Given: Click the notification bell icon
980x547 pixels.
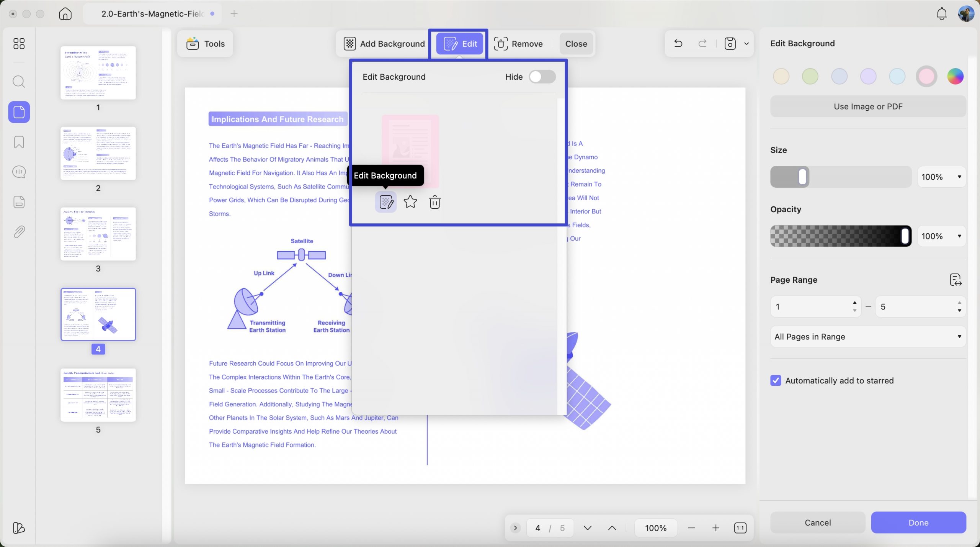Looking at the screenshot, I should pos(941,14).
